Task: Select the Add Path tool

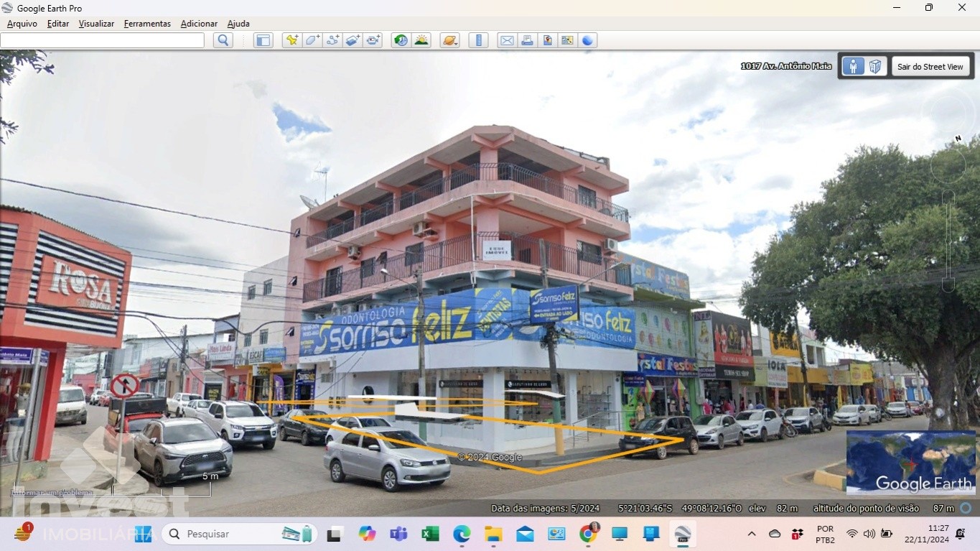Action: [332, 40]
